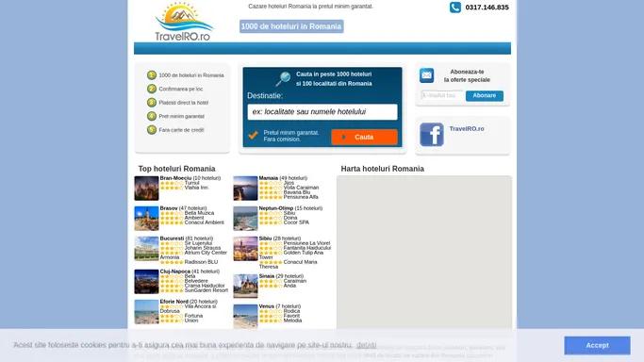644x362 pixels.
Task: Open hotel Radisson BLU link
Action: (201, 262)
